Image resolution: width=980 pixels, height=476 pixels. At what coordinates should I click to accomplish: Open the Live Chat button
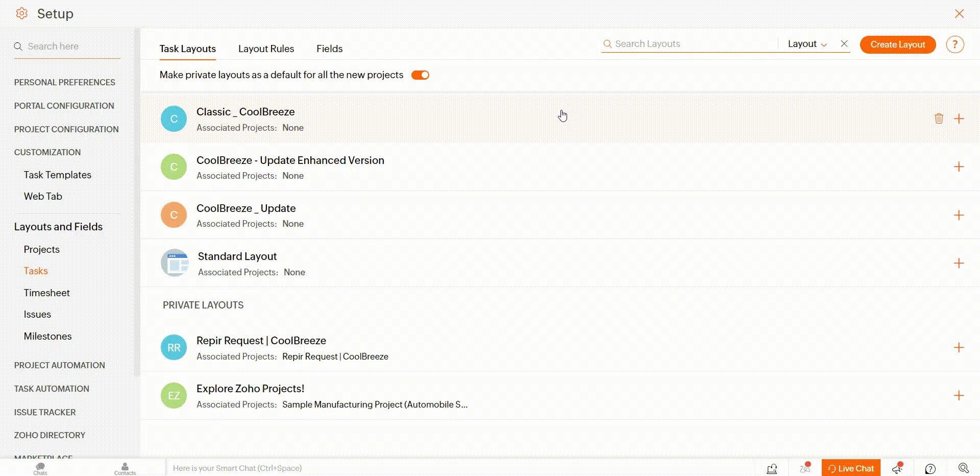click(x=851, y=468)
